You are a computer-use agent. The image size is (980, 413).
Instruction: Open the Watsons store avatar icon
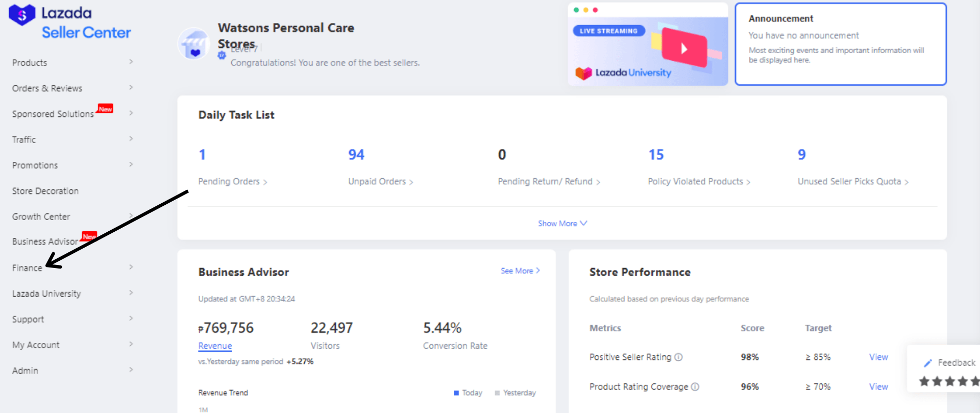pyautogui.click(x=194, y=44)
